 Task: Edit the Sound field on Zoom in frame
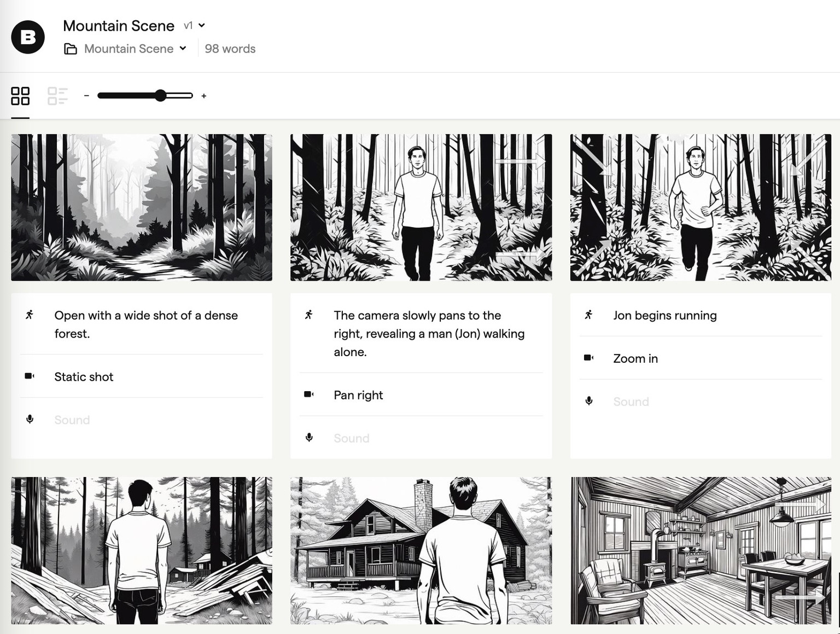(631, 402)
